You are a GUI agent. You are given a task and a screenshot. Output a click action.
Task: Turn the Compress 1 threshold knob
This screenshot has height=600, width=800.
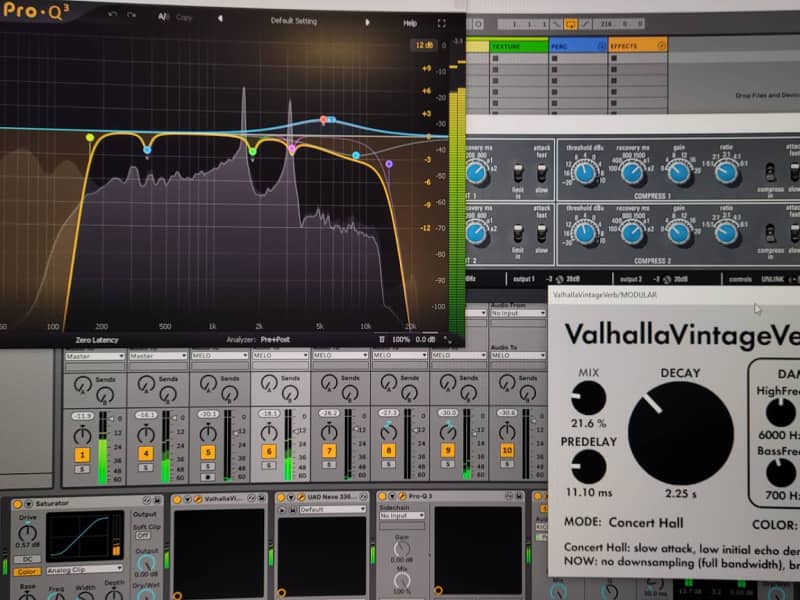tap(585, 172)
